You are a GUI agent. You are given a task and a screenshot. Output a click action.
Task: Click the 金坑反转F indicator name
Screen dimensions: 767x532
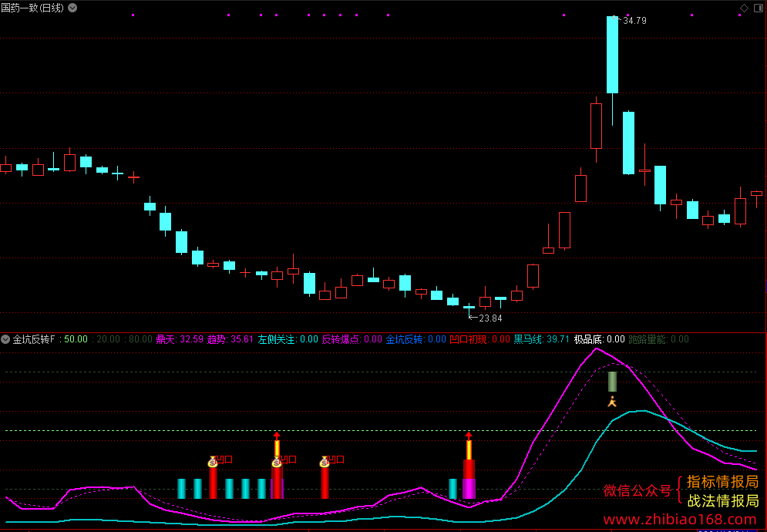click(34, 339)
